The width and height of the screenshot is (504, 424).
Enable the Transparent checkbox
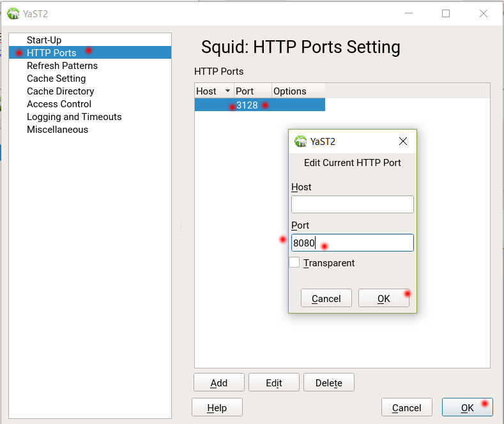click(294, 262)
